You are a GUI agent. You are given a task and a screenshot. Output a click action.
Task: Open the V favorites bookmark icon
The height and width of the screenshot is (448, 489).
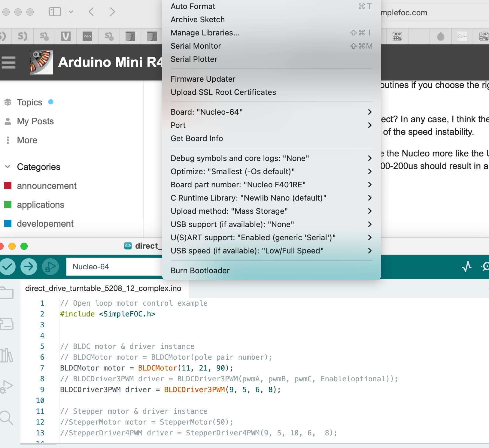click(x=65, y=36)
